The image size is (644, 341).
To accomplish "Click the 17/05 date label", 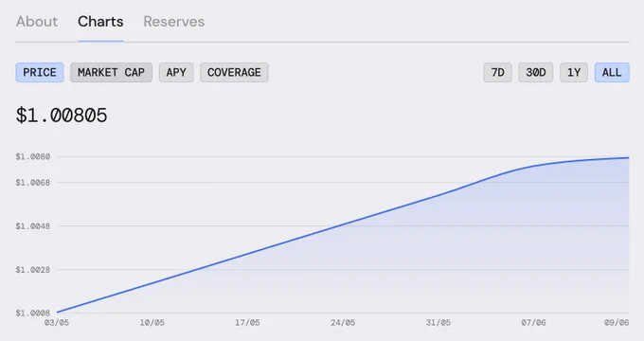I will (247, 323).
